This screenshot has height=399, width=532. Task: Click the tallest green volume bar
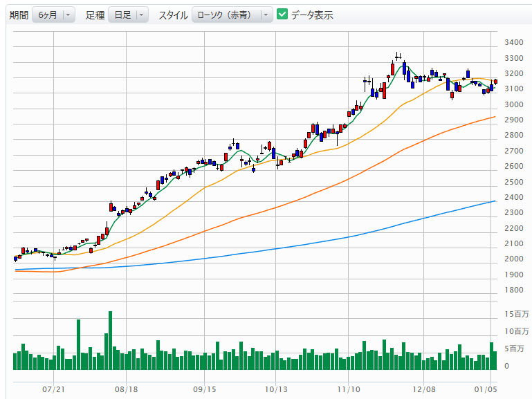point(110,341)
